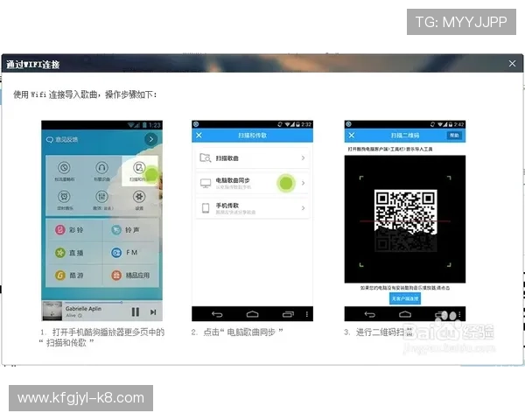Tap the blue 无客户端连接 button
Viewport: 525px width, 420px height.
pyautogui.click(x=405, y=298)
